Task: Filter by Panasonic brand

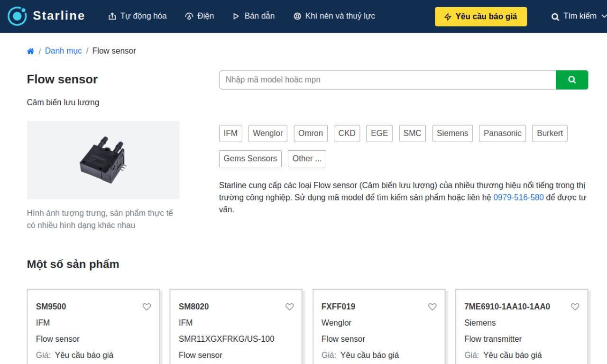Action: 502,133
